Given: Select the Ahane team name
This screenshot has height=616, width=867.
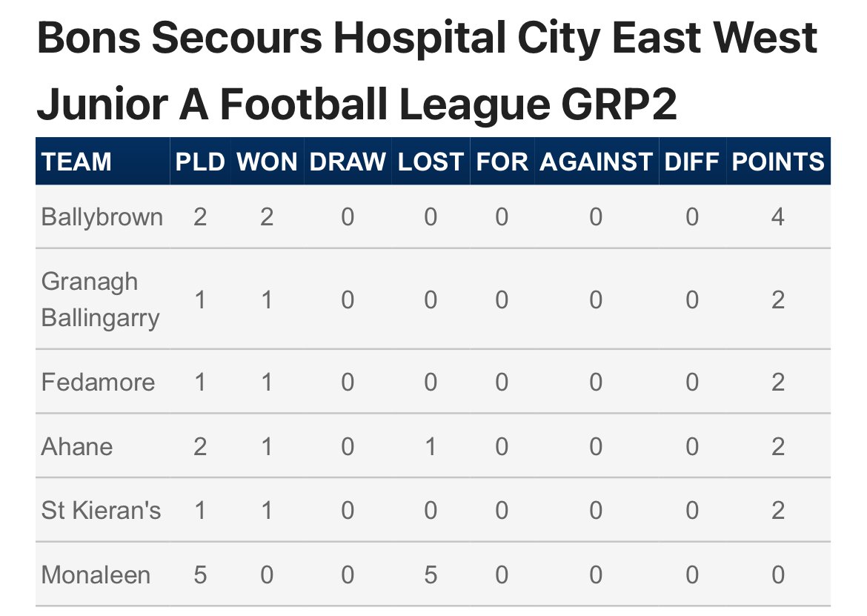Looking at the screenshot, I should pos(77,446).
